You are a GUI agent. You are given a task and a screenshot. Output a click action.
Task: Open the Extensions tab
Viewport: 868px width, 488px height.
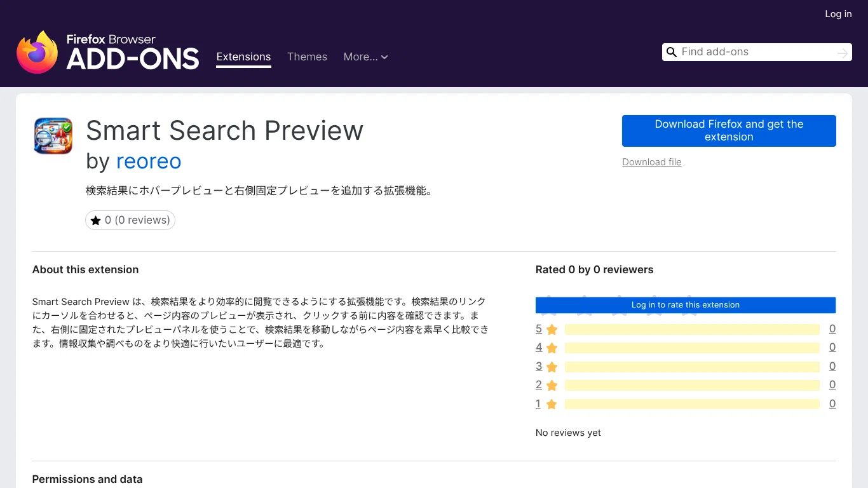(243, 57)
